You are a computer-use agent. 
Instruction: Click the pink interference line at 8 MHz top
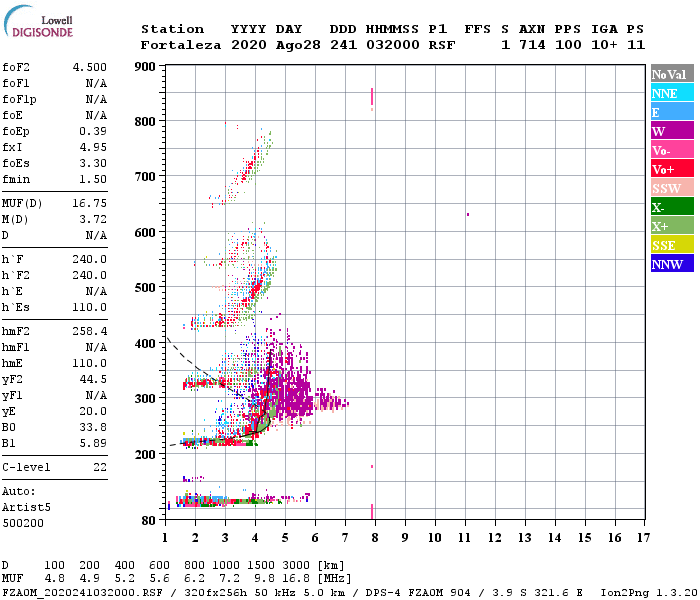[x=372, y=97]
